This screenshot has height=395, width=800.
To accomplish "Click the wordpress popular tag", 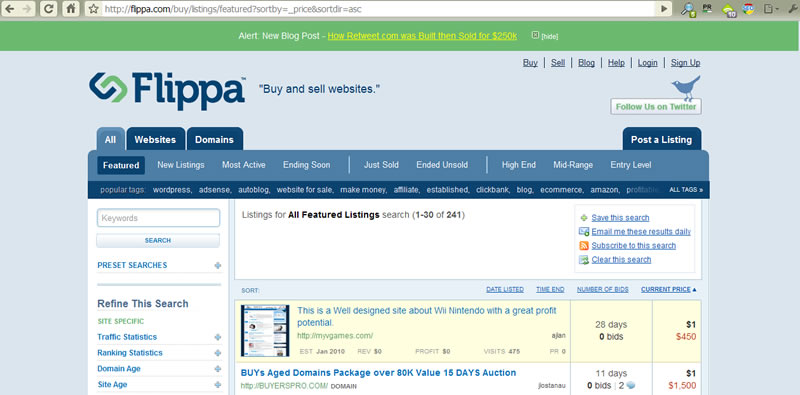I will 172,190.
